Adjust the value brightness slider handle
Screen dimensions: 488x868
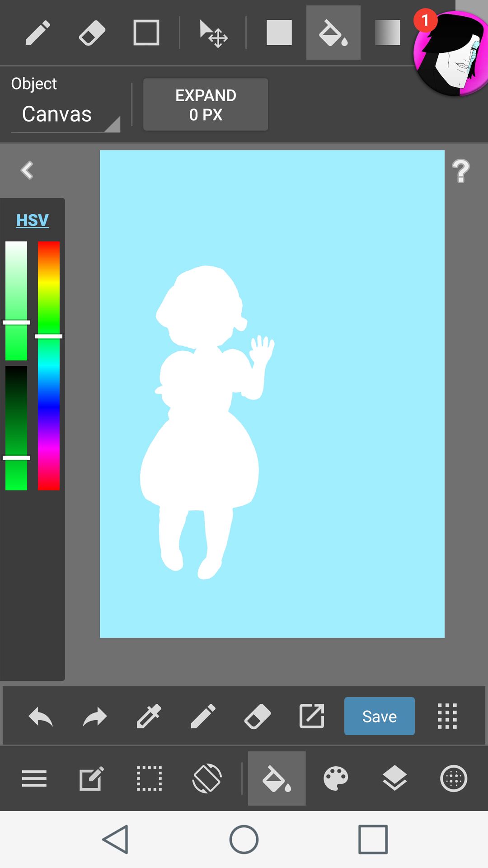[x=16, y=458]
